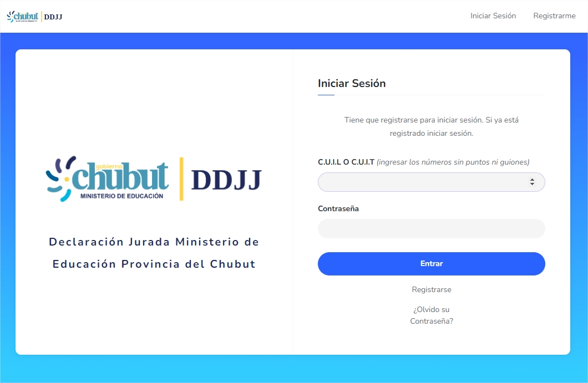Viewport: 588px width, 383px height.
Task: Click the Chubut DDJJ logo in header
Action: click(34, 17)
